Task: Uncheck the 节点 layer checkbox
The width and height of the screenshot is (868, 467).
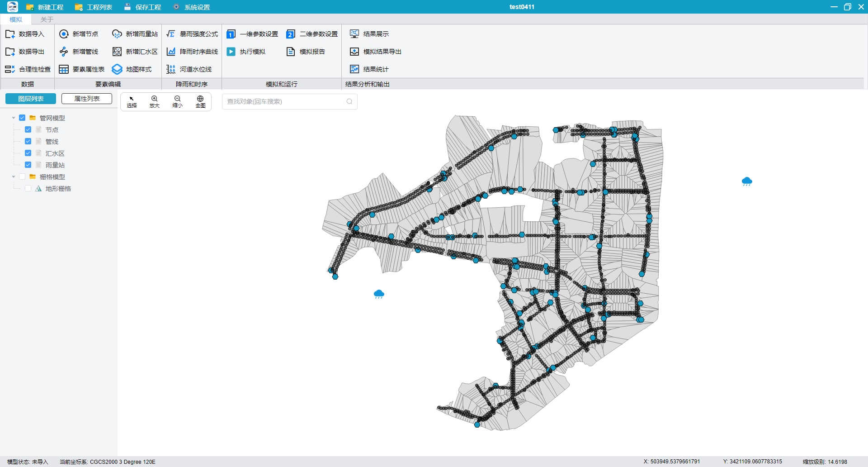Action: tap(28, 129)
